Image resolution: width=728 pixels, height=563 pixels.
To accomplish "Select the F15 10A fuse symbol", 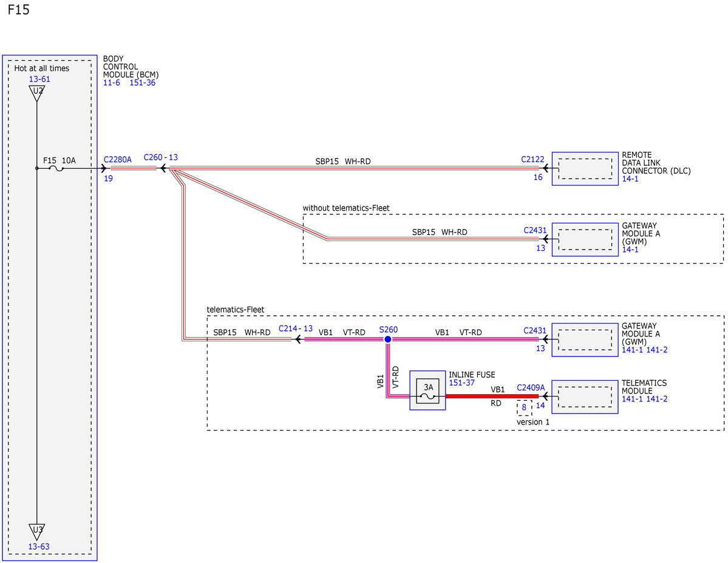I will point(56,168).
